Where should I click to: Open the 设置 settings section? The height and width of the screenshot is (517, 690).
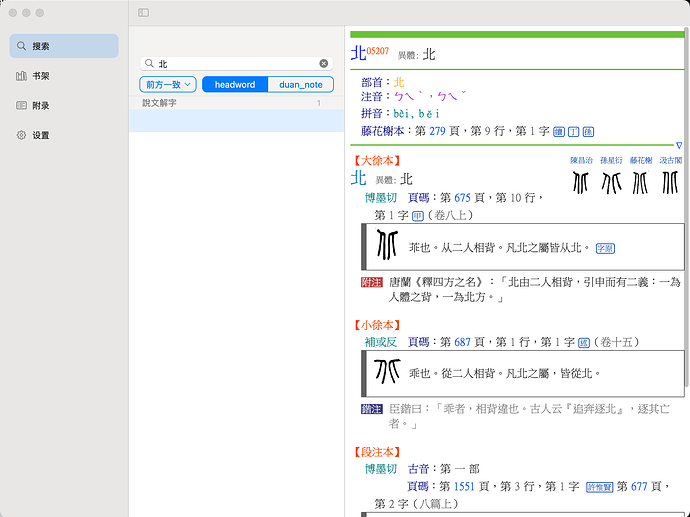click(64, 135)
